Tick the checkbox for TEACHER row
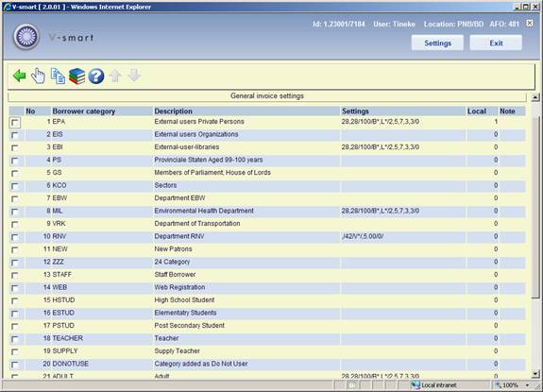 [15, 339]
